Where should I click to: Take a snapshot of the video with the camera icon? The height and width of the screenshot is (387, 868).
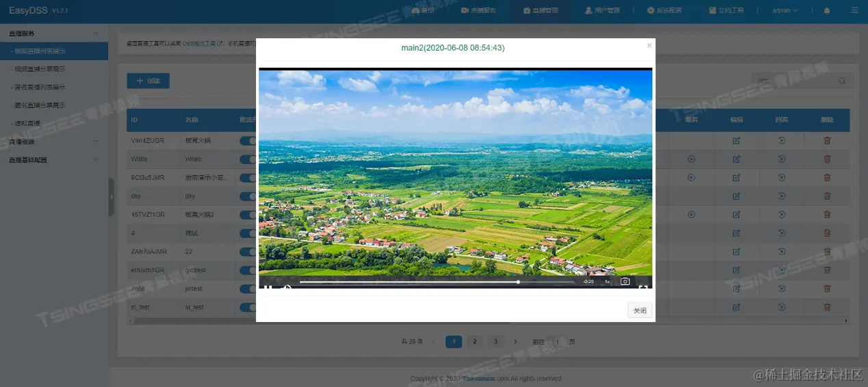tap(625, 281)
